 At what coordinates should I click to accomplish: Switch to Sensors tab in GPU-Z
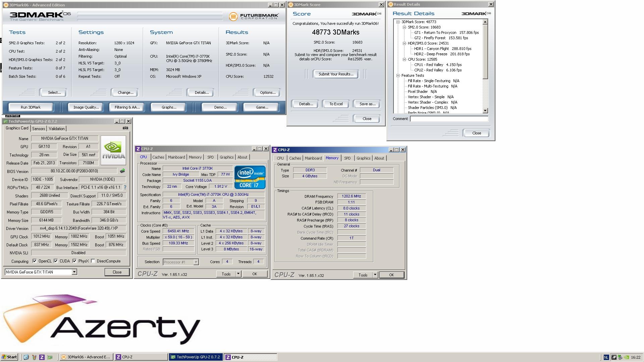point(39,129)
